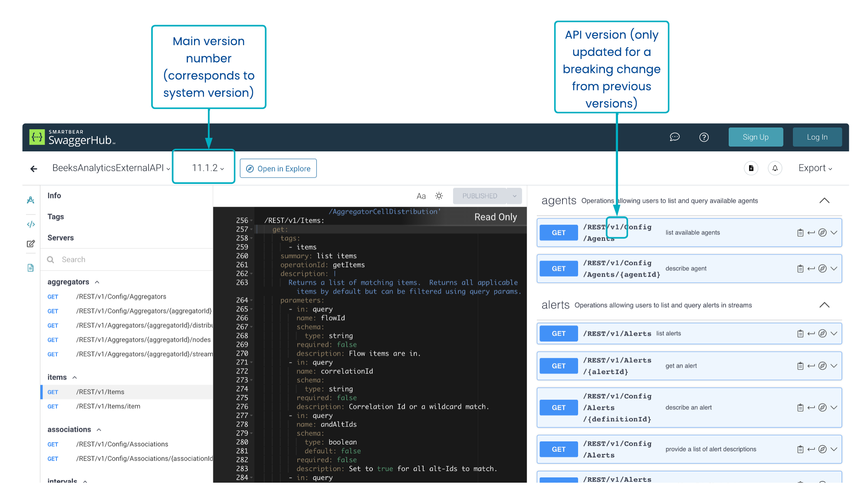The width and height of the screenshot is (868, 503).
Task: Click compass icon on list alerts row
Action: coord(822,333)
